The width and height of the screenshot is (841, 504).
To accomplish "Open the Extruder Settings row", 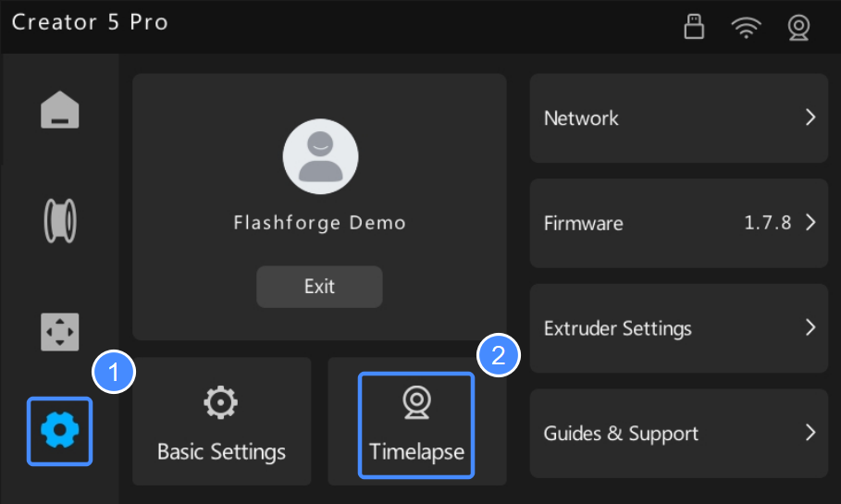I will coord(679,328).
